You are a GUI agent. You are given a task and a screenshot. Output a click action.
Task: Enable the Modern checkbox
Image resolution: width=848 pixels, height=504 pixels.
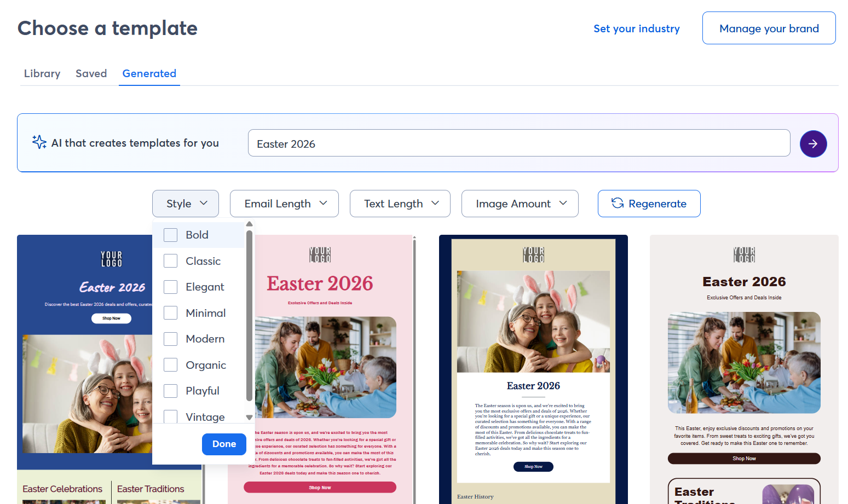tap(170, 339)
